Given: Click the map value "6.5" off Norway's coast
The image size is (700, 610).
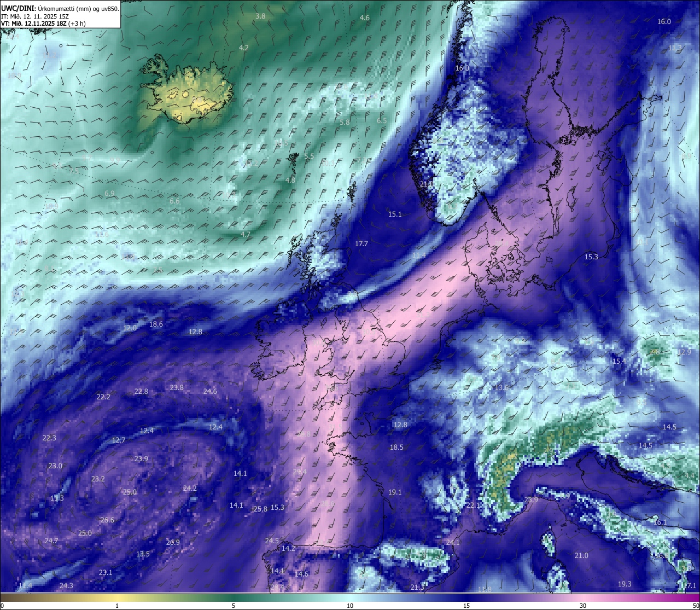Looking at the screenshot, I should tap(382, 121).
